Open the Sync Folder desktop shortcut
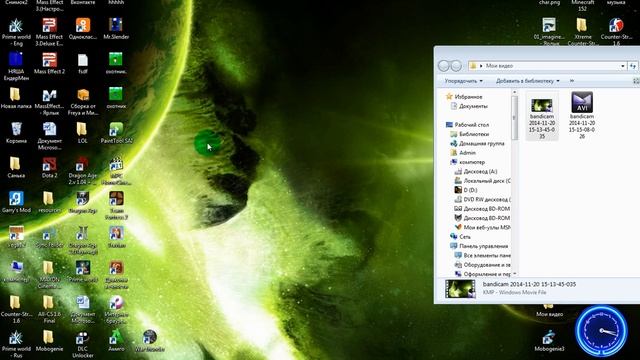This screenshot has width=640, height=360. coord(49,237)
